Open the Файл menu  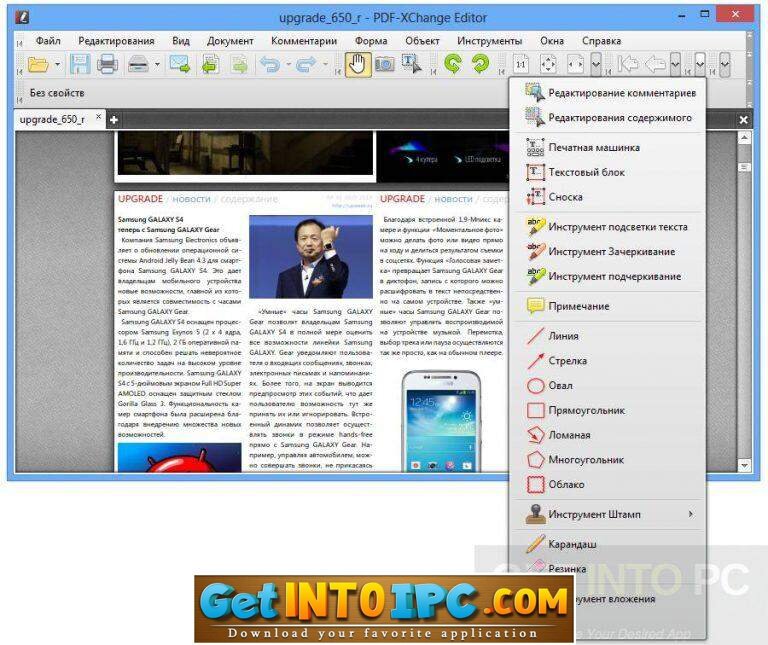click(x=48, y=41)
